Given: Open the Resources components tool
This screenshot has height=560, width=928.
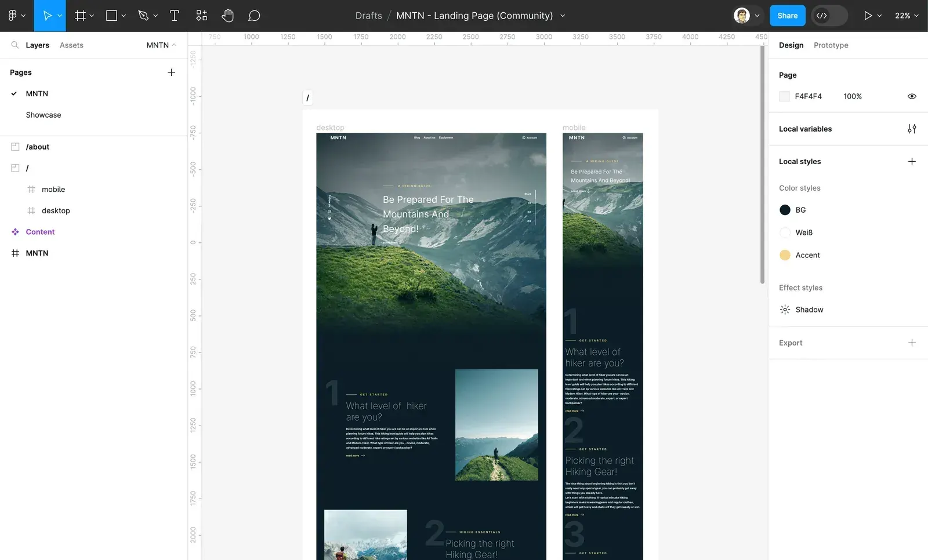Looking at the screenshot, I should tap(201, 16).
